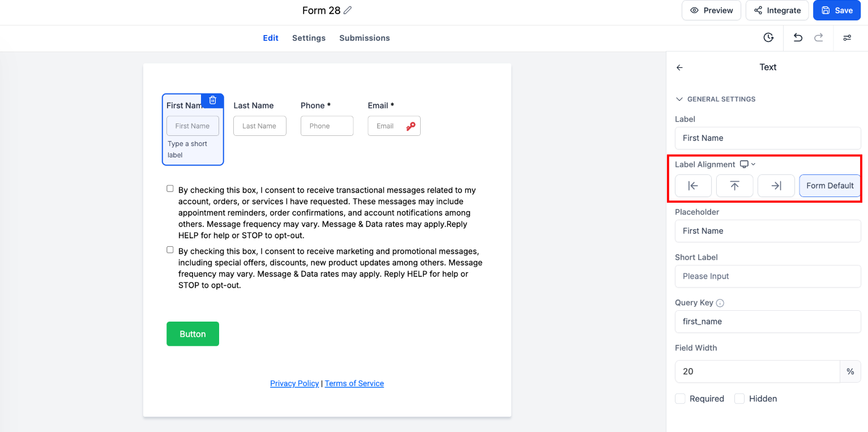The width and height of the screenshot is (868, 432).
Task: Set label alignment to top
Action: (x=734, y=186)
